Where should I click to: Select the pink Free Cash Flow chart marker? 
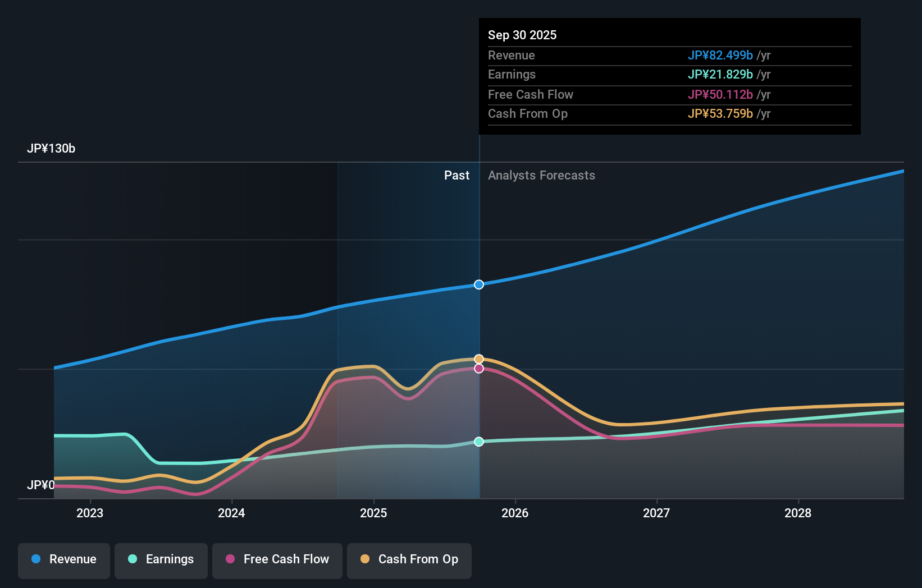click(478, 367)
